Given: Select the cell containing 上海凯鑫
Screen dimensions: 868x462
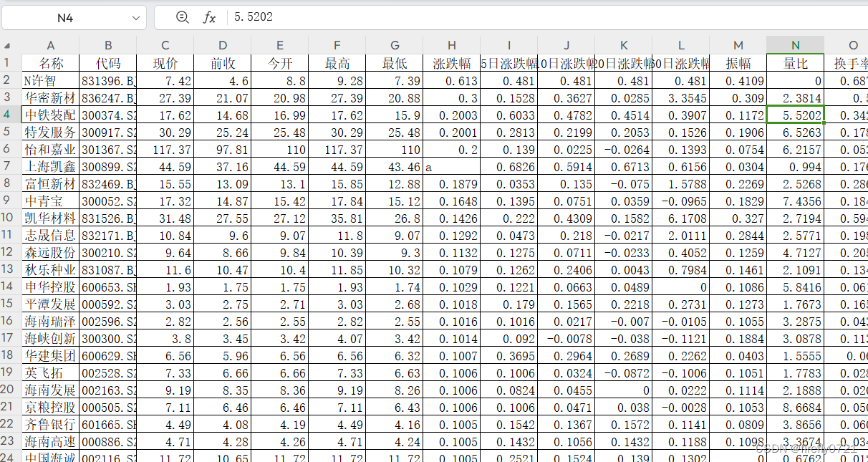Looking at the screenshot, I should (x=51, y=166).
